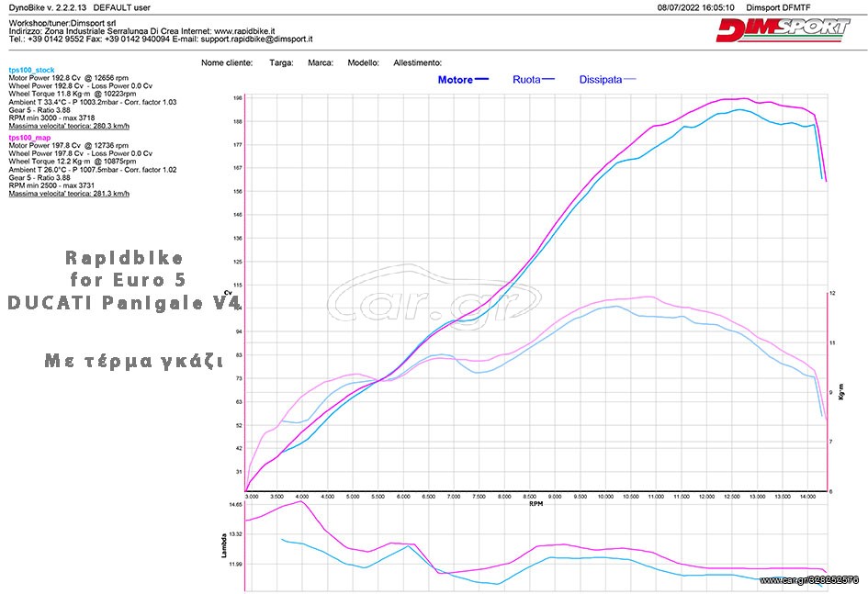Screen dimensions: 868x594
Task: Click the 'DUCATI Panigale V4' caption
Action: click(124, 303)
